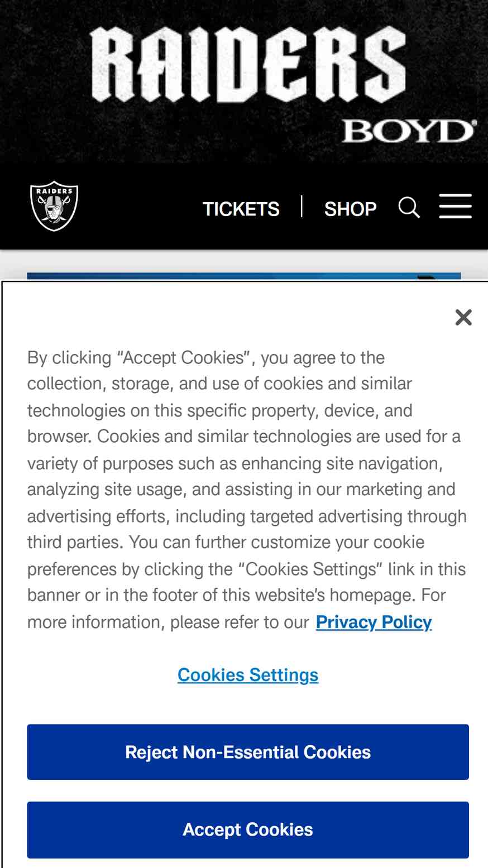Open search with the magnifier icon
The width and height of the screenshot is (488, 868).
coord(409,208)
